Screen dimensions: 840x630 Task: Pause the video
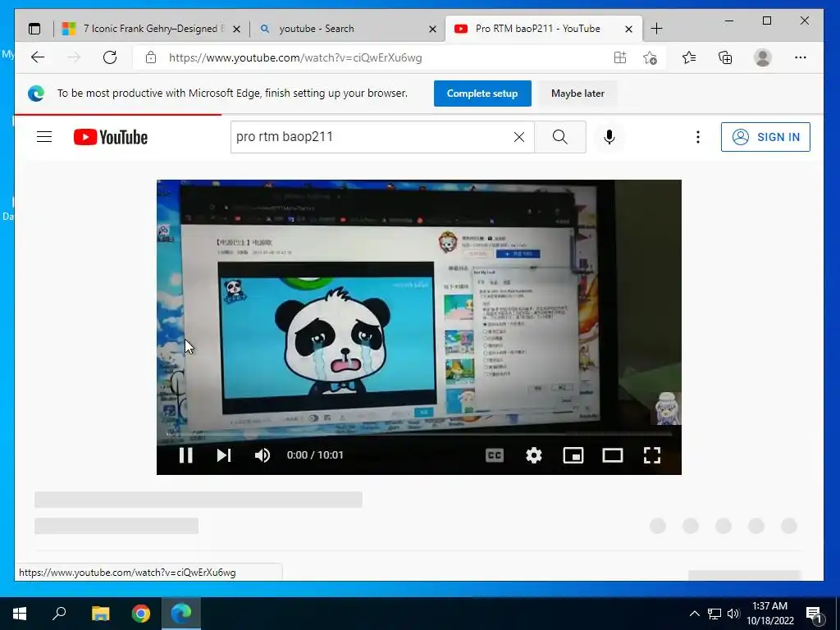(185, 455)
